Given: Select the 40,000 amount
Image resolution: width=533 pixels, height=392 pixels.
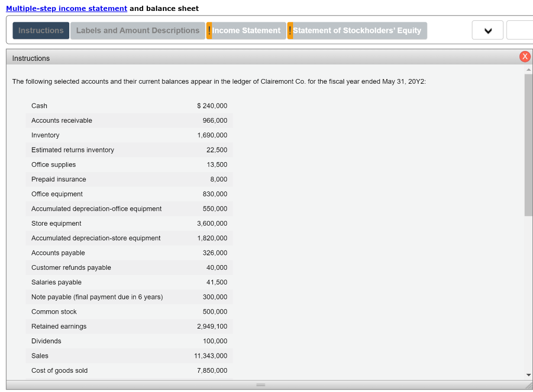Looking at the screenshot, I should [x=217, y=267].
